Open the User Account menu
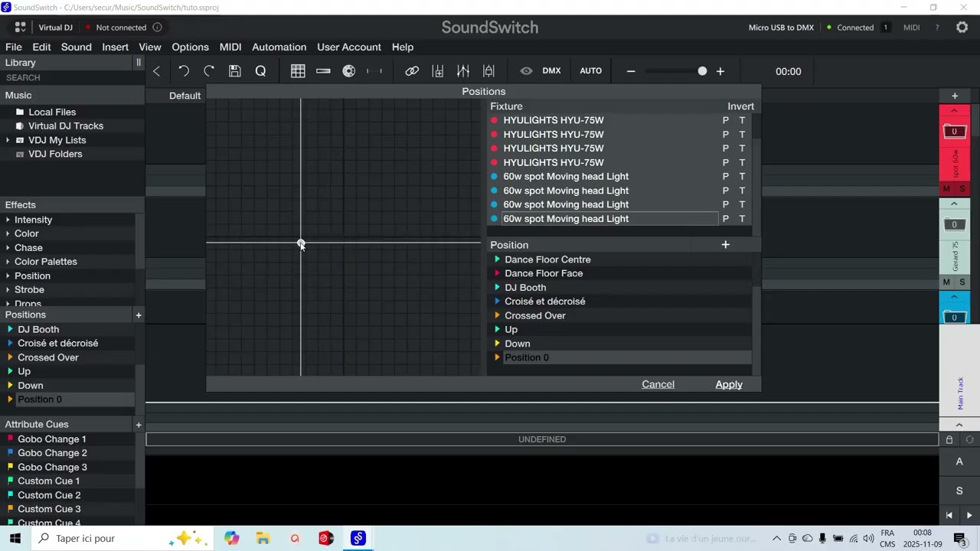980x551 pixels. pyautogui.click(x=349, y=47)
